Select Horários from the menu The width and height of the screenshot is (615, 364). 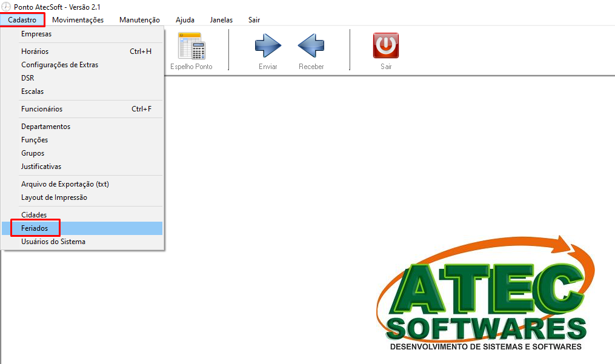(x=82, y=51)
